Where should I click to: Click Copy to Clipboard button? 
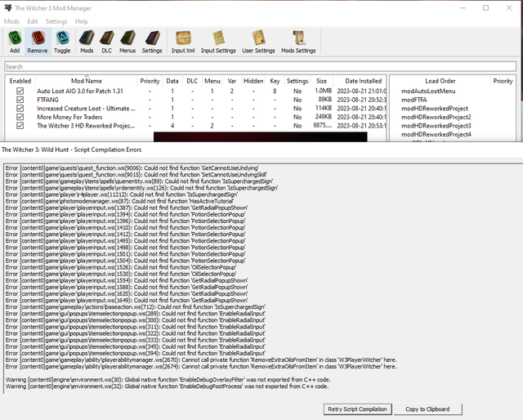tap(428, 409)
